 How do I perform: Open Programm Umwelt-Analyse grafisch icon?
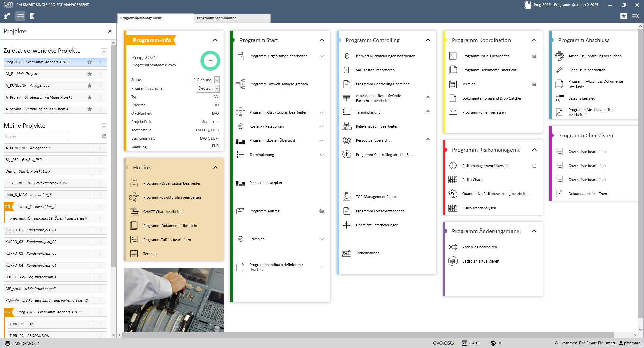[240, 84]
